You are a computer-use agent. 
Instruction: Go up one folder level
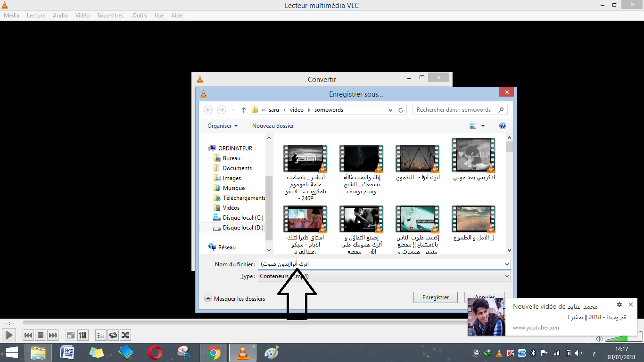click(x=244, y=110)
